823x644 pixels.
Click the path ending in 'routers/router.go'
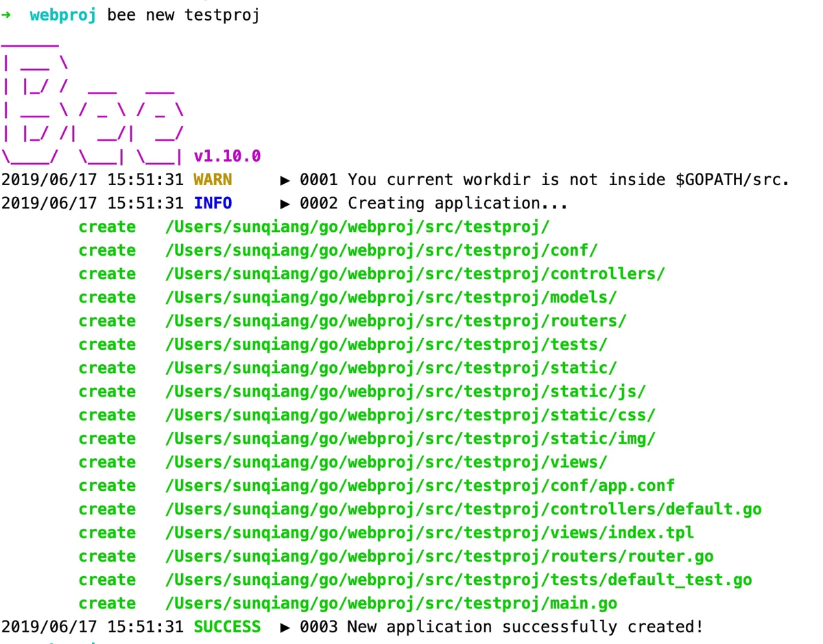click(439, 556)
